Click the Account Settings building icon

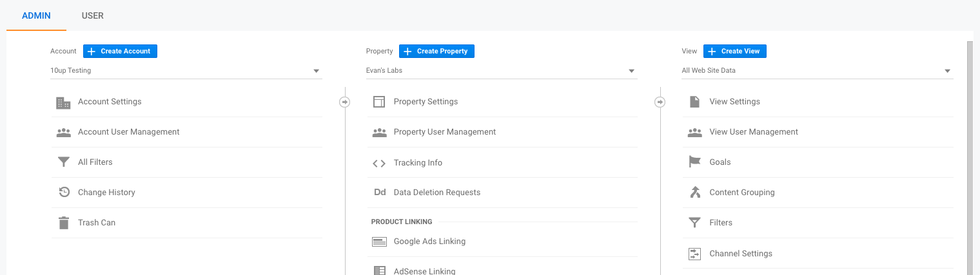click(63, 102)
